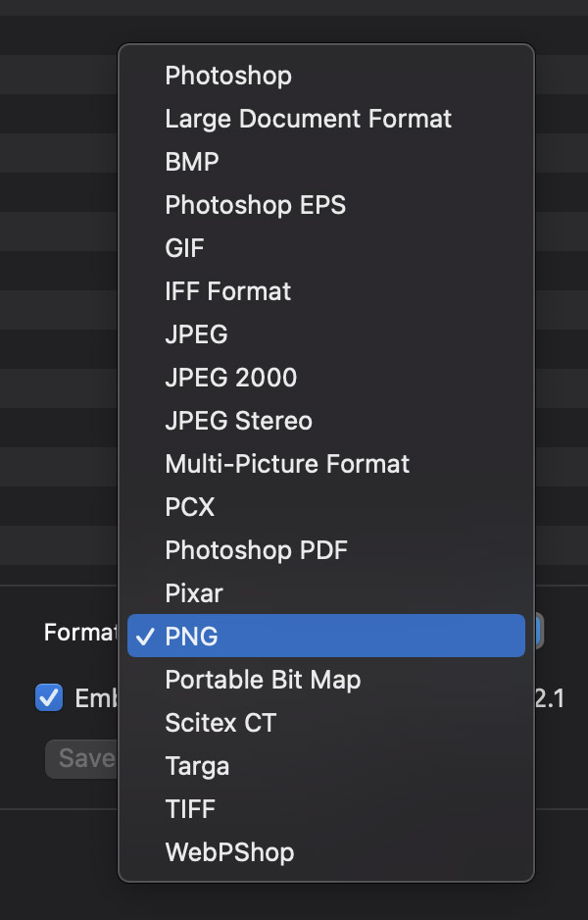Select BMP as the file format
The height and width of the screenshot is (920, 588).
(x=192, y=162)
